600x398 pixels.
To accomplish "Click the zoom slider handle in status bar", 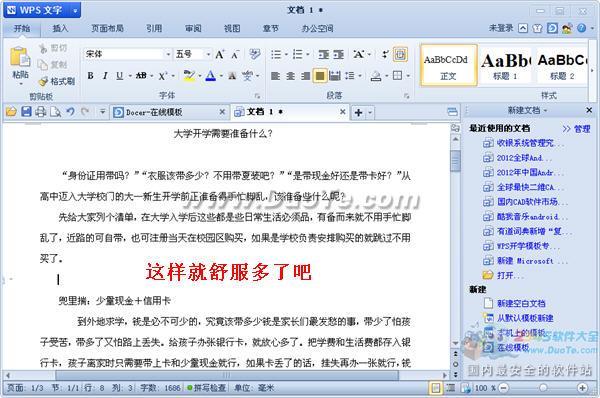I will [543, 388].
